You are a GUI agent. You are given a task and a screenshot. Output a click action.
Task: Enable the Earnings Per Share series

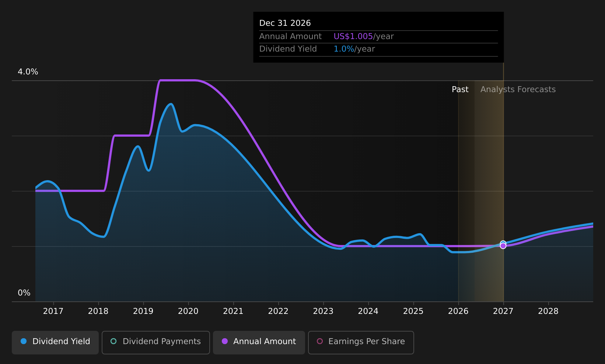point(361,342)
